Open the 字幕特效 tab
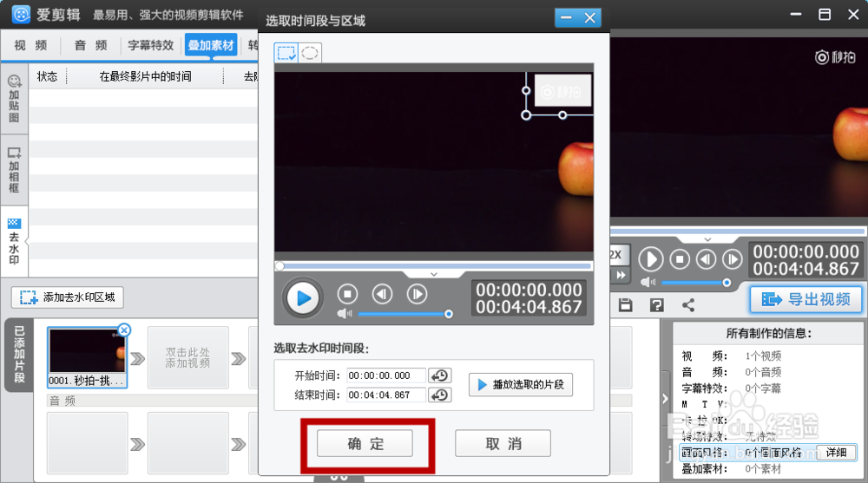This screenshot has height=483, width=868. pos(150,45)
